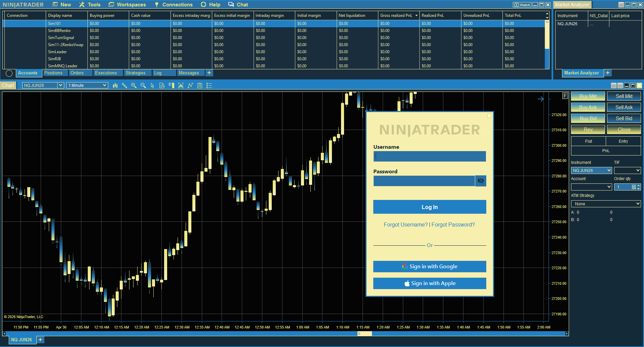
Task: Open the Connections menu
Action: [174, 5]
